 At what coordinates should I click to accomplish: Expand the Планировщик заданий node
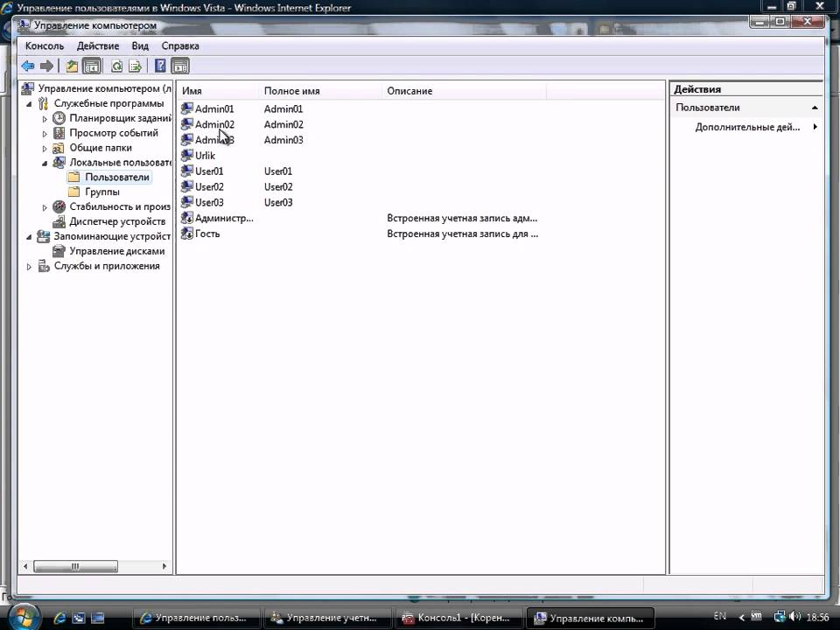45,118
